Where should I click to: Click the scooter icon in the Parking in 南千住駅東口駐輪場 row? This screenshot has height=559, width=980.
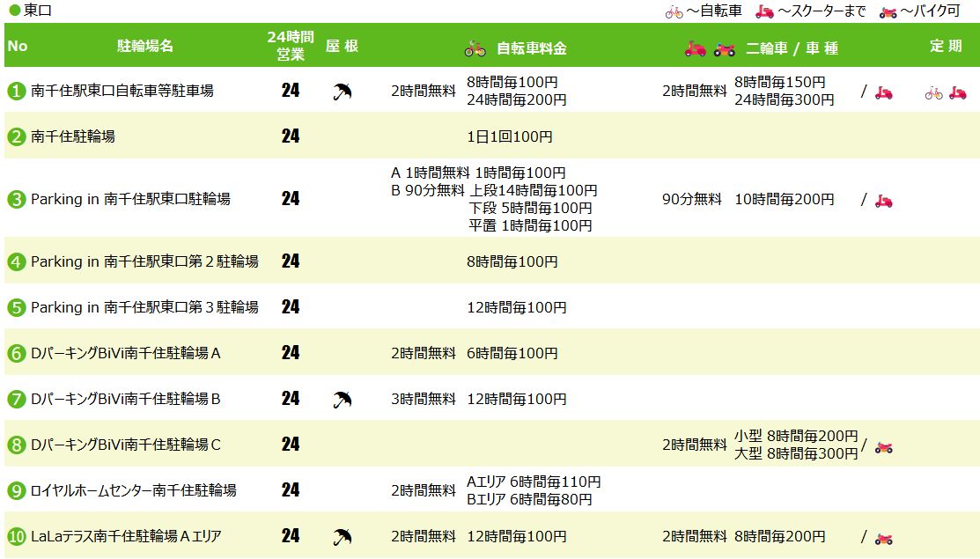coord(883,201)
